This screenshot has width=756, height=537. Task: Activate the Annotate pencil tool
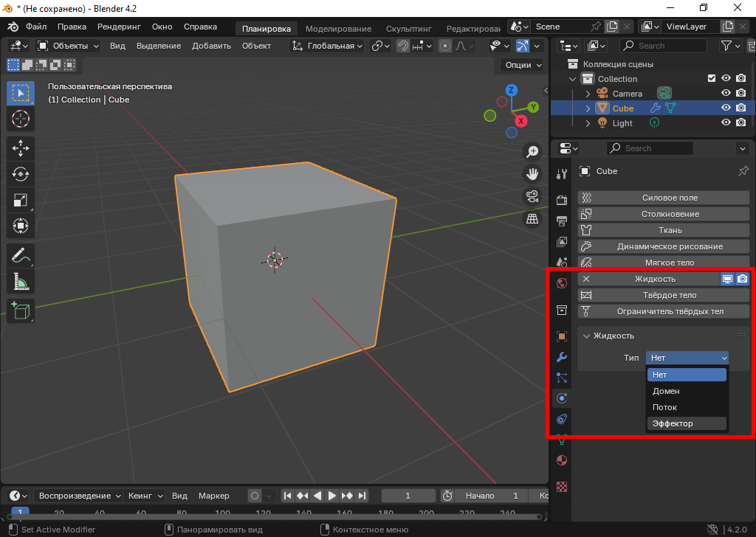21,256
